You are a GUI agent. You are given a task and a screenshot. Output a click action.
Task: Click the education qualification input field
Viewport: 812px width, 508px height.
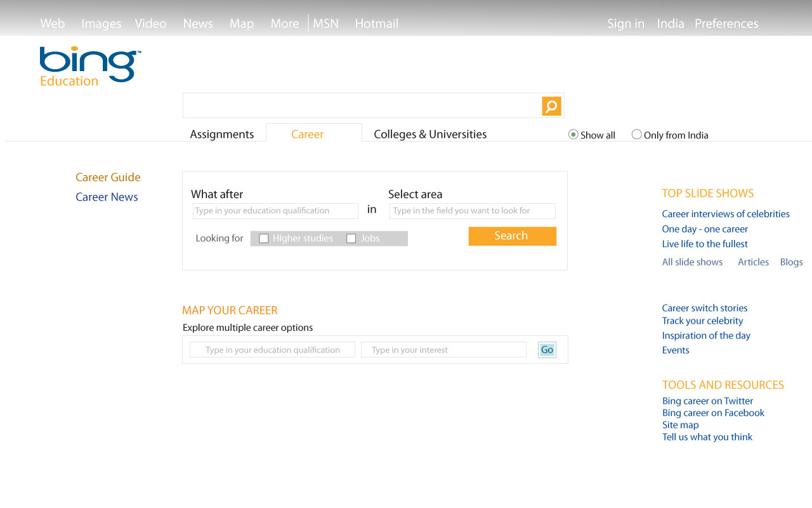[x=275, y=210]
